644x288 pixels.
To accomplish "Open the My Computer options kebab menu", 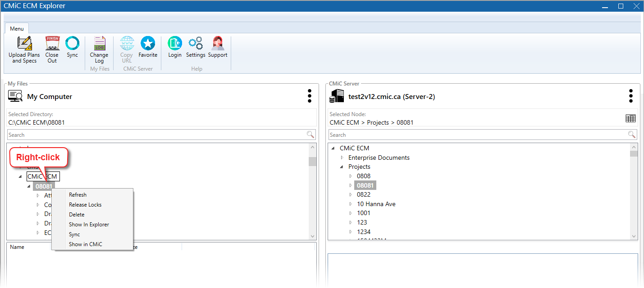I will 310,96.
